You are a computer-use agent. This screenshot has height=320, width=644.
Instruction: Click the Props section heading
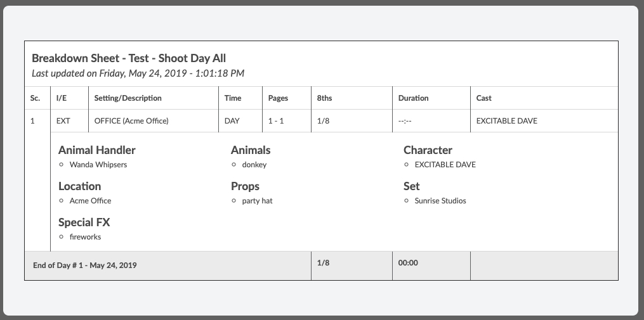pyautogui.click(x=245, y=186)
